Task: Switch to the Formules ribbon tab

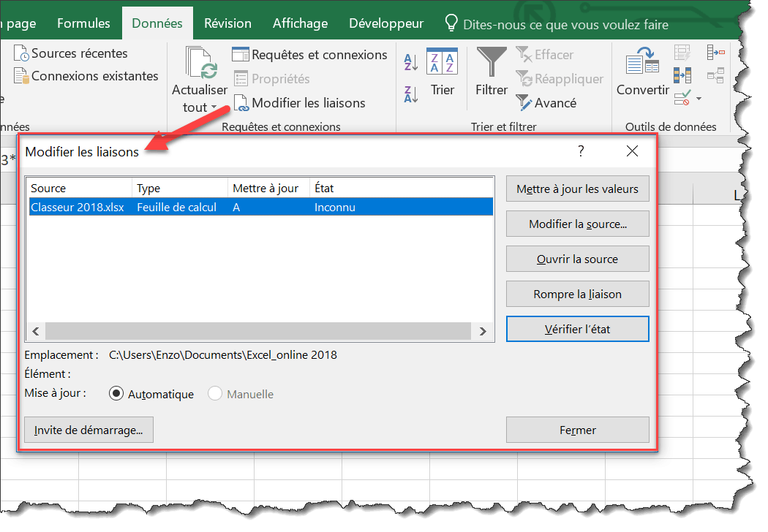Action: (x=83, y=23)
